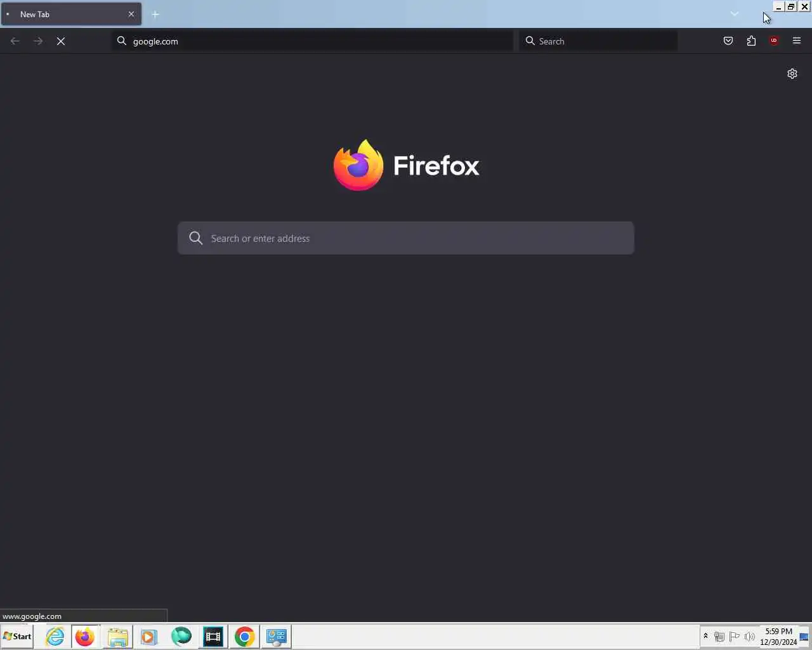
Task: Personalize new tab via gear icon
Action: pos(792,74)
